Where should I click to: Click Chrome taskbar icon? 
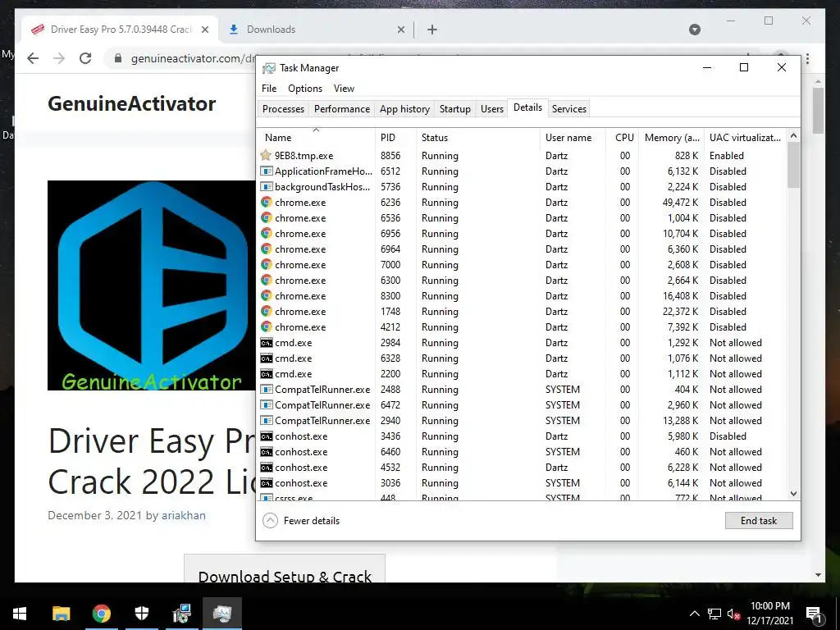[x=101, y=614]
